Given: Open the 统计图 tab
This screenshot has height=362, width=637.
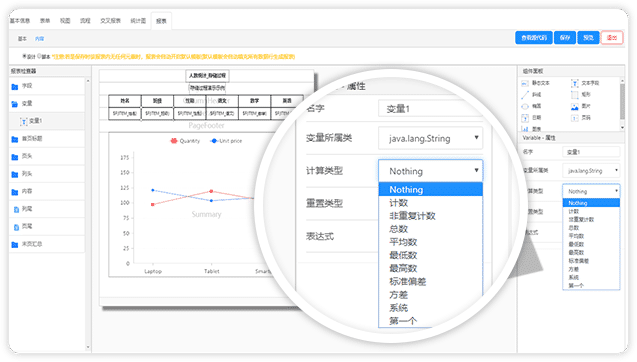Looking at the screenshot, I should click(138, 21).
